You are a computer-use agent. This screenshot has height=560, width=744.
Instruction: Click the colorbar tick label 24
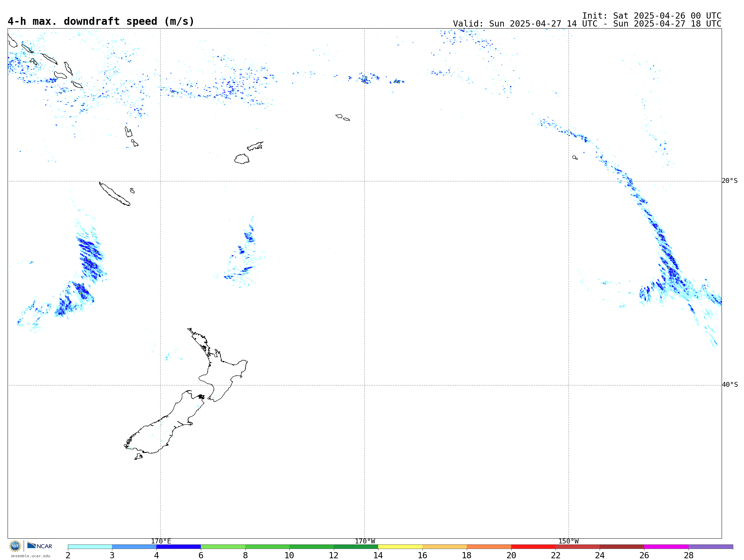point(600,556)
